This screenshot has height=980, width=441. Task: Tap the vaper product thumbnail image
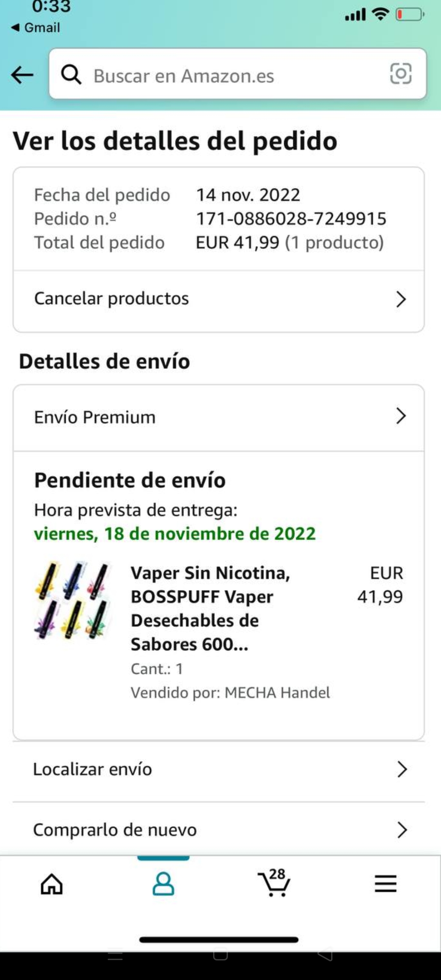click(x=73, y=600)
